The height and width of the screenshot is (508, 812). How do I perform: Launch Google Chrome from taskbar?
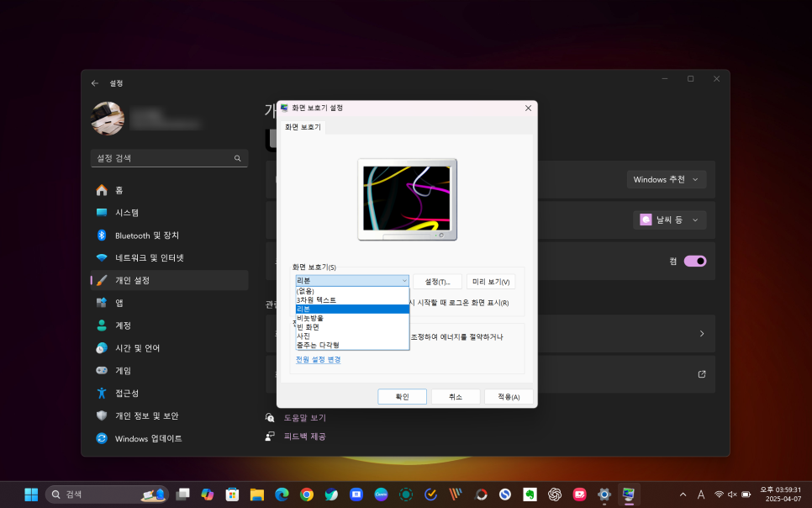click(307, 495)
